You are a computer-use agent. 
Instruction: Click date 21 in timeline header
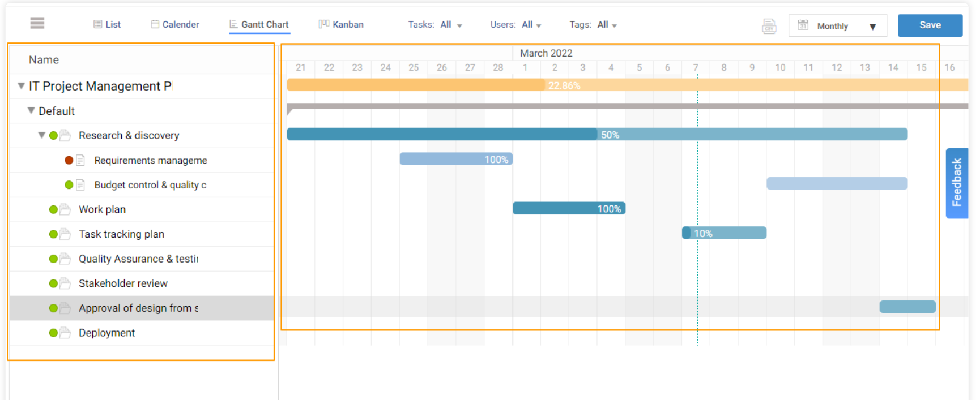click(301, 67)
